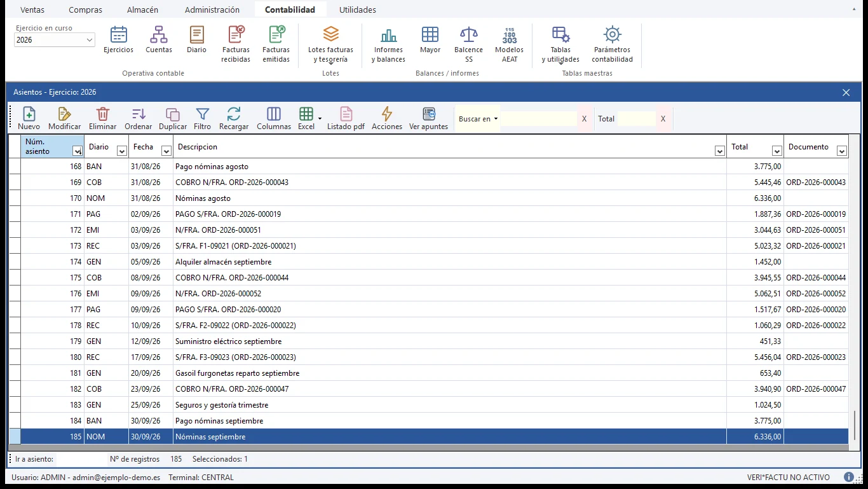Click the Buscar en text field
The image size is (868, 489).
[x=539, y=119]
